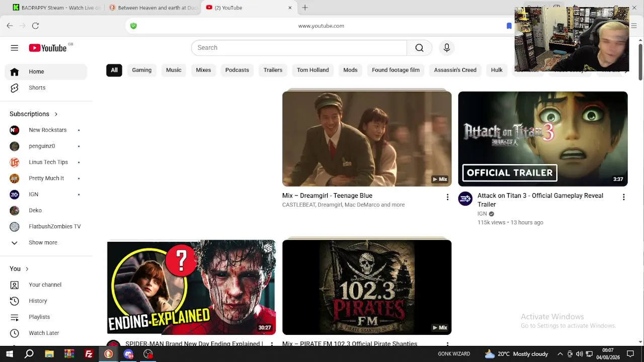The width and height of the screenshot is (644, 362).
Task: Switch to the BADPAPPY Stream tab
Action: [57, 8]
